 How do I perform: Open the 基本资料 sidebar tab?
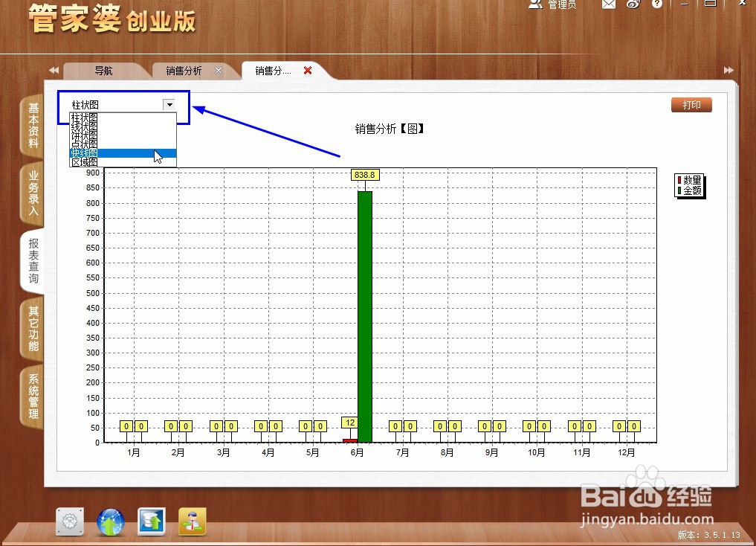(x=33, y=126)
